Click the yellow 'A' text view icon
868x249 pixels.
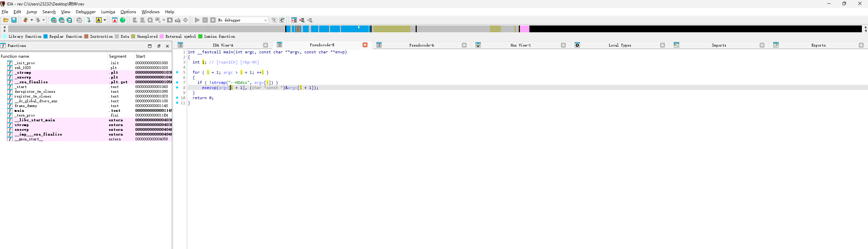(x=98, y=20)
